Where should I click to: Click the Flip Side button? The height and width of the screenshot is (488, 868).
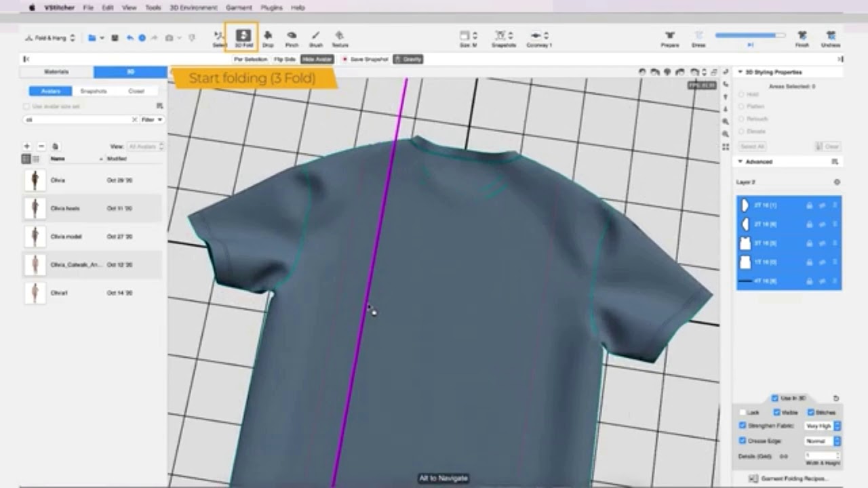tap(285, 59)
